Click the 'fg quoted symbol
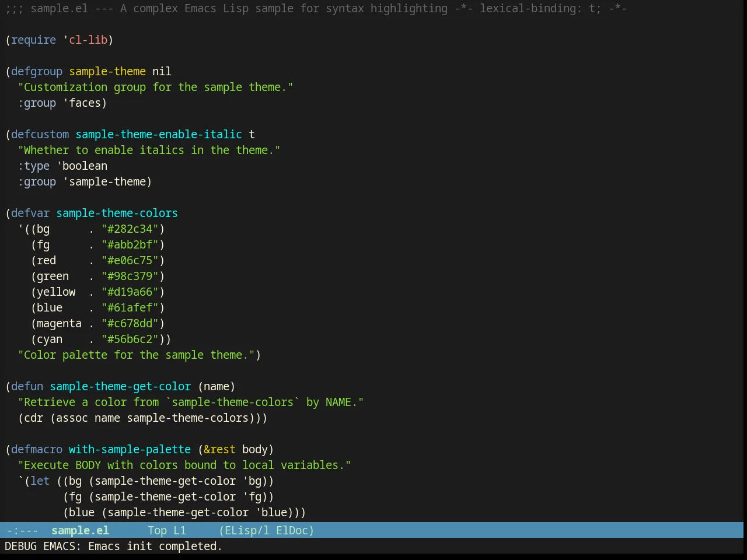This screenshot has height=560, width=747. pos(252,496)
